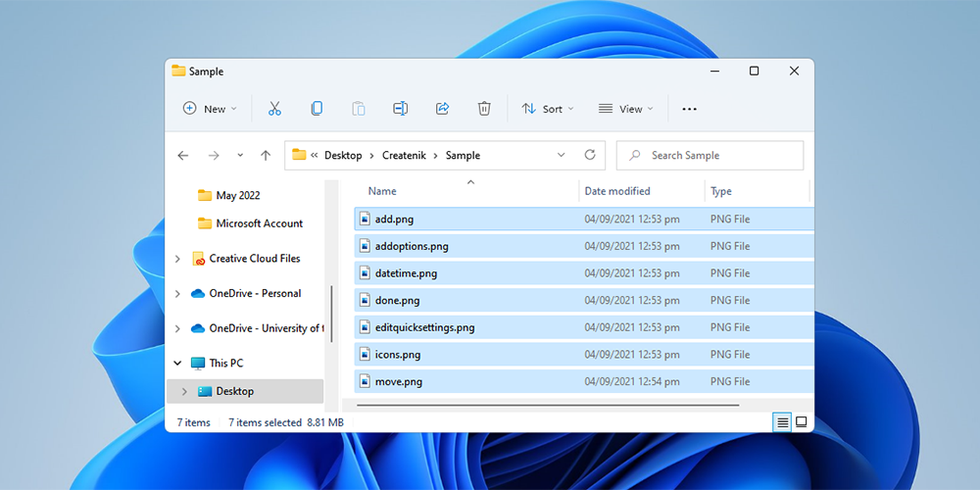Sort by the Name column header
The width and height of the screenshot is (980, 490).
382,191
